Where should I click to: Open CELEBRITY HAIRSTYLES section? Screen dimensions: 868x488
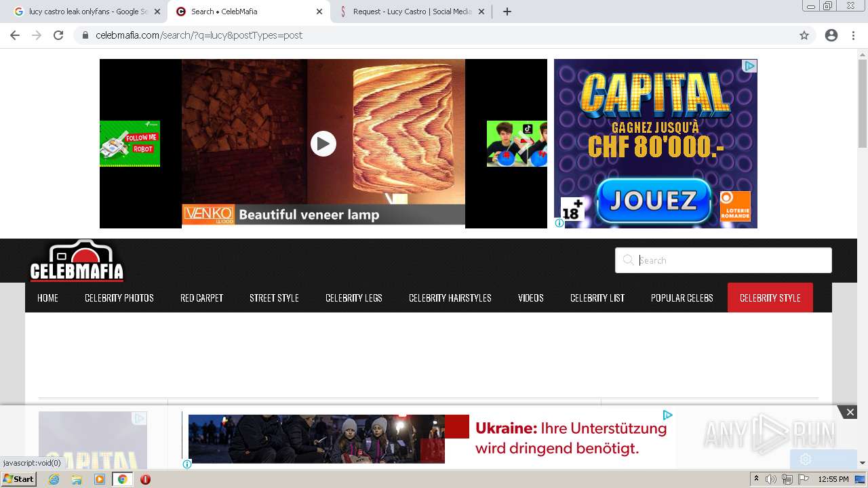point(450,298)
